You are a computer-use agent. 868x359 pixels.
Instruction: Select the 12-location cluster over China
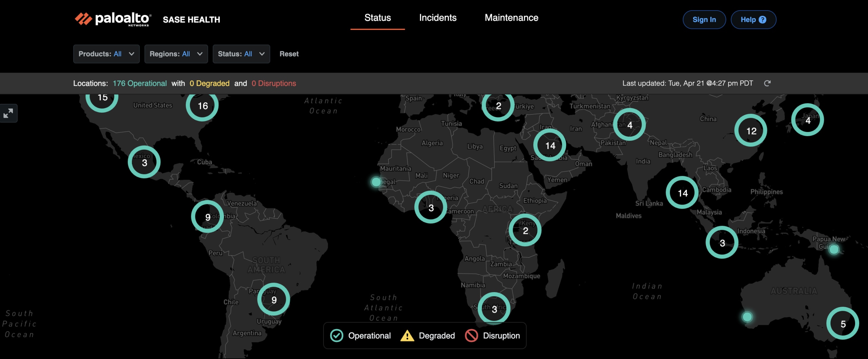click(751, 131)
